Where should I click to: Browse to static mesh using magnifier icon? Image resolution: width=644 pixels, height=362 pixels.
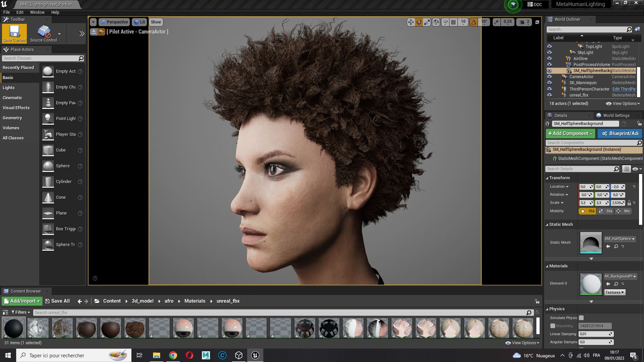(616, 247)
